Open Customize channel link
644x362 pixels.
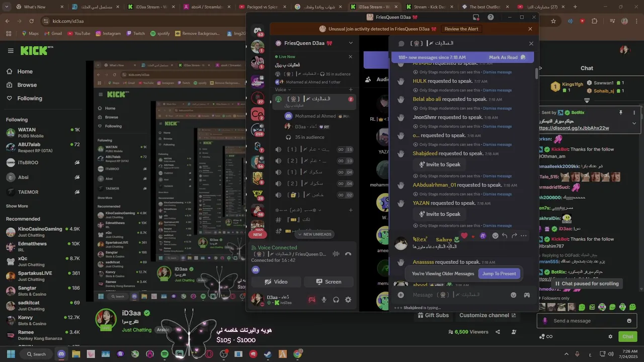[x=488, y=316]
